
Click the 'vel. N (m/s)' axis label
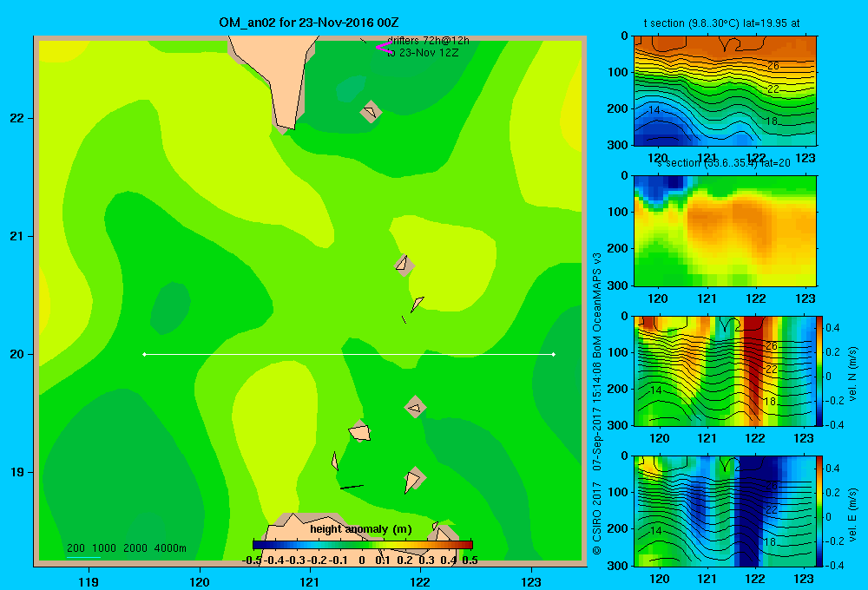[853, 374]
